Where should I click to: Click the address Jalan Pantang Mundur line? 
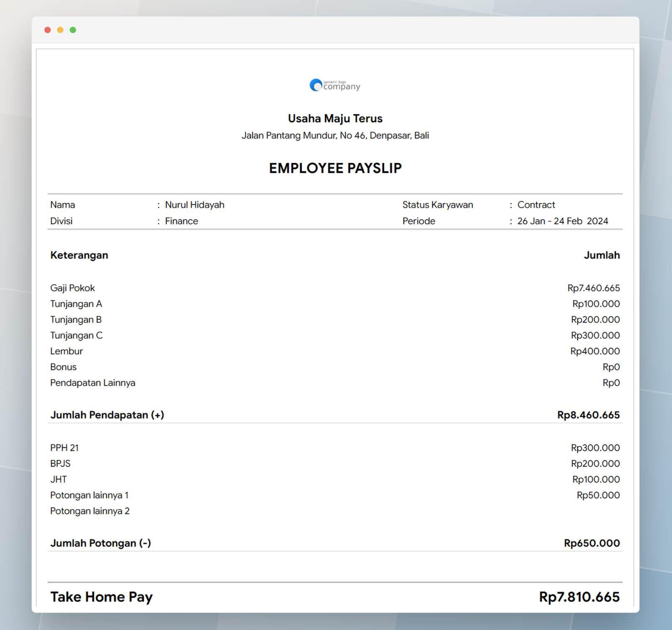[335, 135]
